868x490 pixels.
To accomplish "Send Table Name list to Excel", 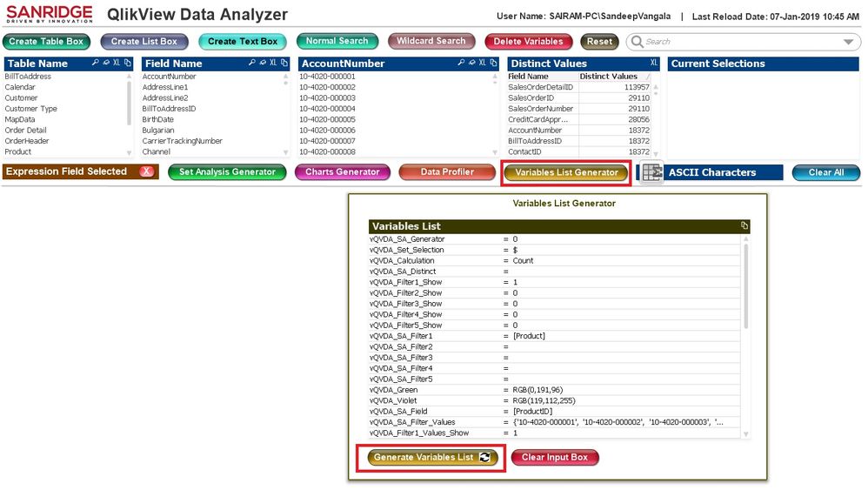I will (x=117, y=63).
